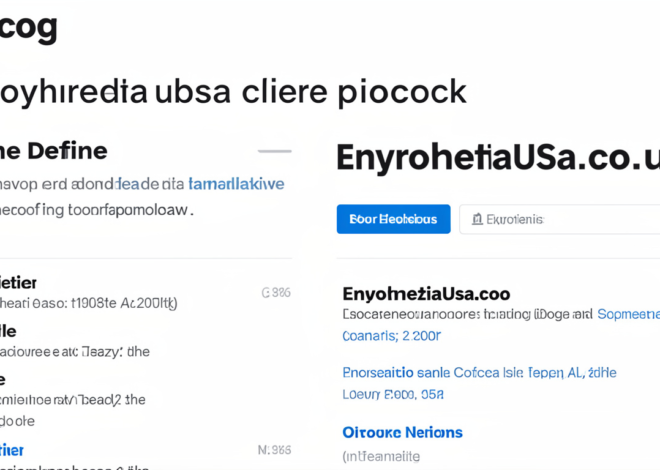Open the 'Enorseaitio sanle Cofcea' link
The image size is (660, 470).
click(x=421, y=372)
